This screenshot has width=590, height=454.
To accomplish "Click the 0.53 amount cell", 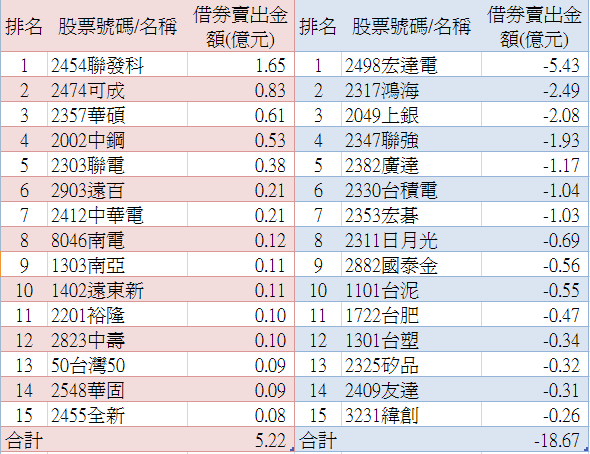I will [241, 140].
